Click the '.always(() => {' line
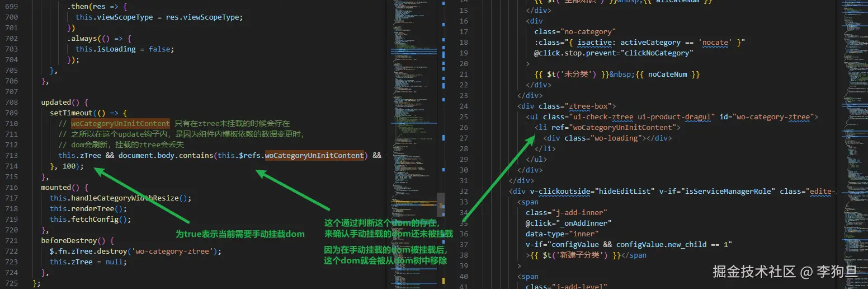This screenshot has height=289, width=868. [99, 39]
